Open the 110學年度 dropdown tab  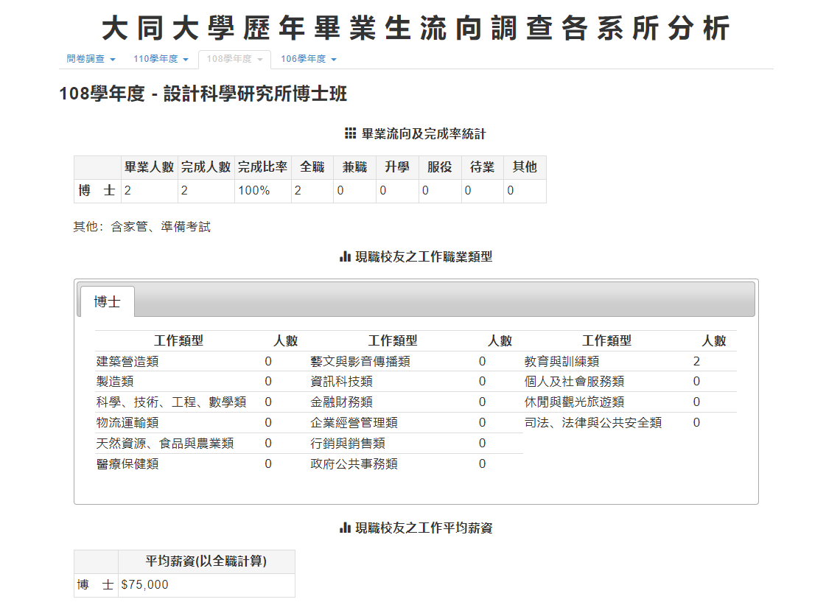161,59
